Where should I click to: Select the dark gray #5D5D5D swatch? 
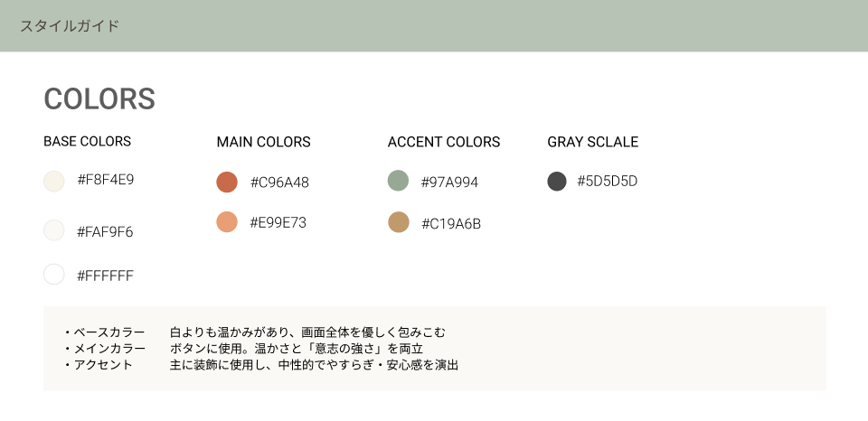coord(557,181)
